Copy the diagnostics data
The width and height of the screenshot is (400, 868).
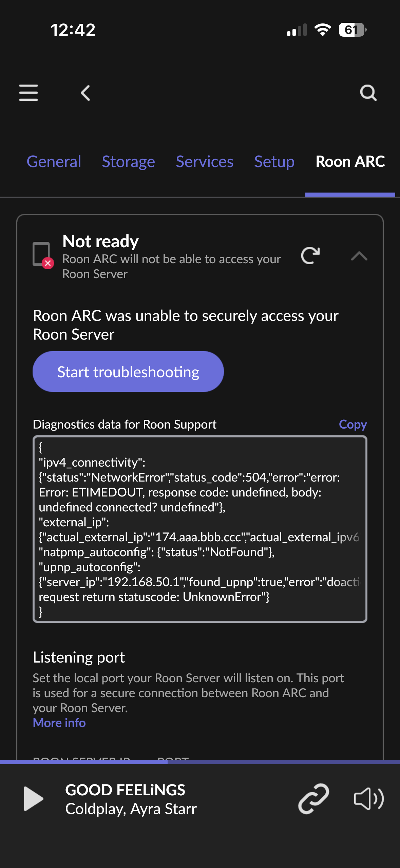coord(353,424)
